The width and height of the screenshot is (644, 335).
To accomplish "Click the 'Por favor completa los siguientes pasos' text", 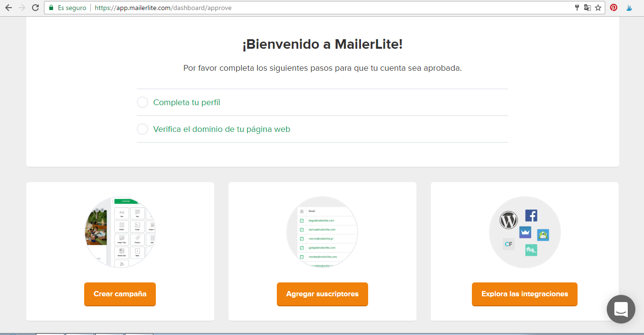I will pyautogui.click(x=322, y=68).
